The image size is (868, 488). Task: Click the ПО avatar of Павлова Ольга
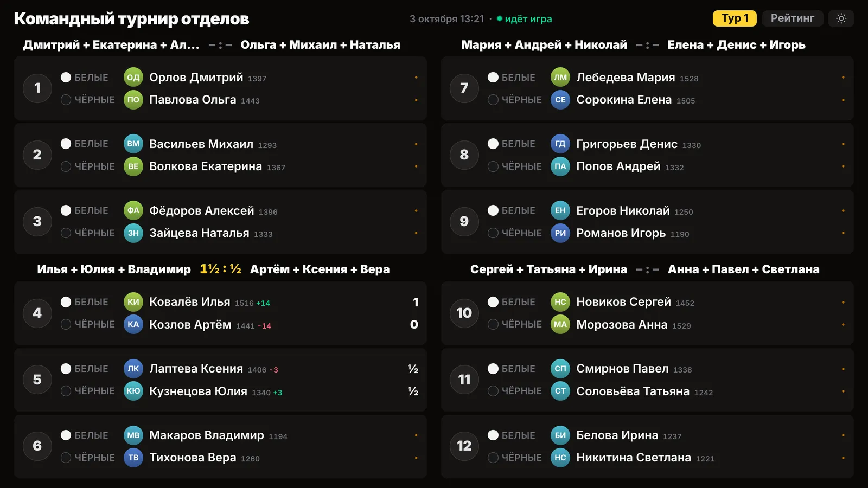[133, 100]
